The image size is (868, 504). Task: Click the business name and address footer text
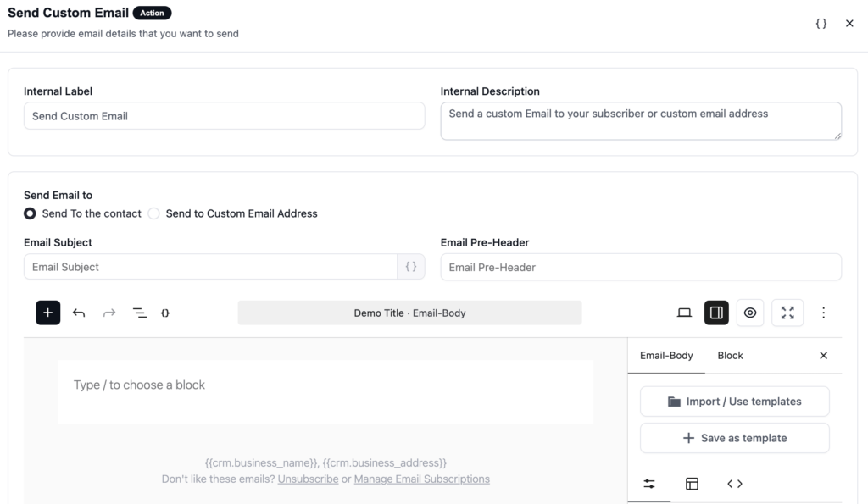(x=325, y=463)
